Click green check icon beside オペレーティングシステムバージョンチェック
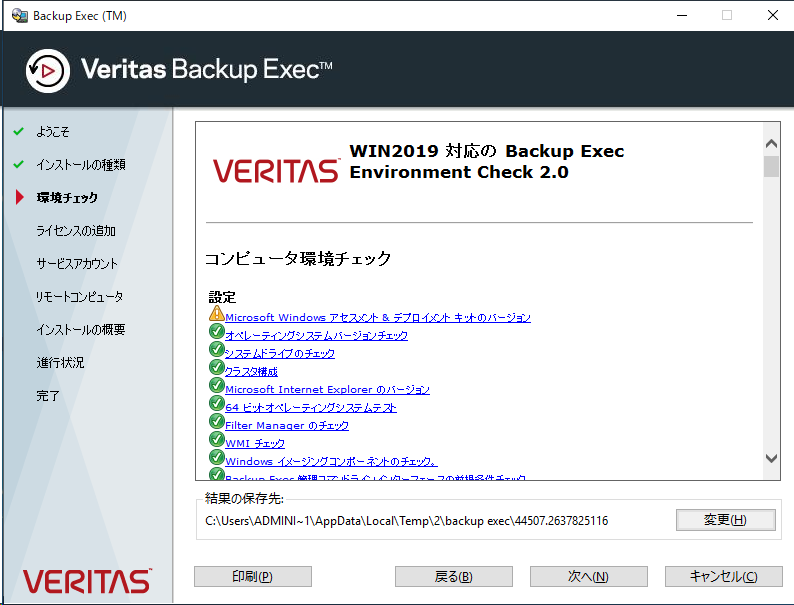This screenshot has width=794, height=605. 217,332
